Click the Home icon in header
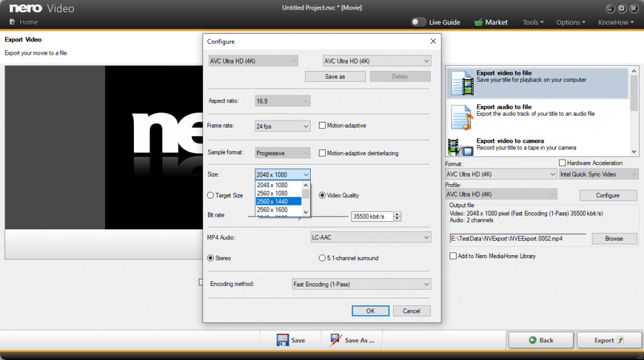 point(12,22)
